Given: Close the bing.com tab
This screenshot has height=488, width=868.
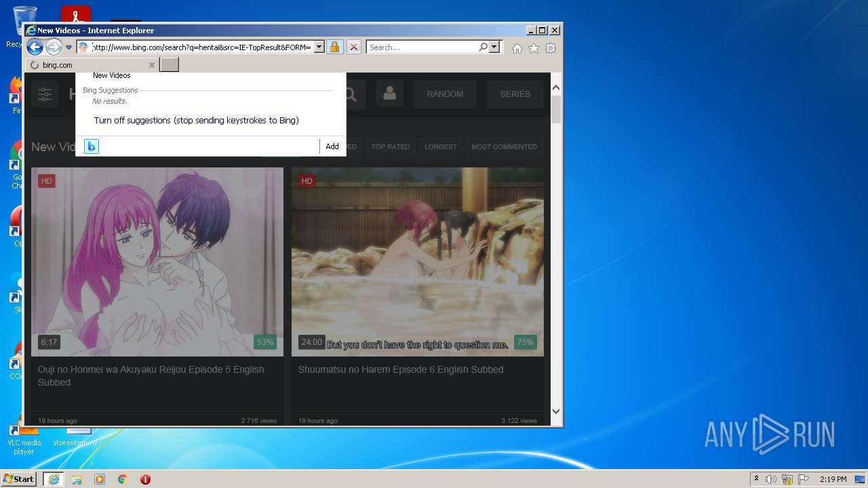Looking at the screenshot, I should click(x=151, y=65).
